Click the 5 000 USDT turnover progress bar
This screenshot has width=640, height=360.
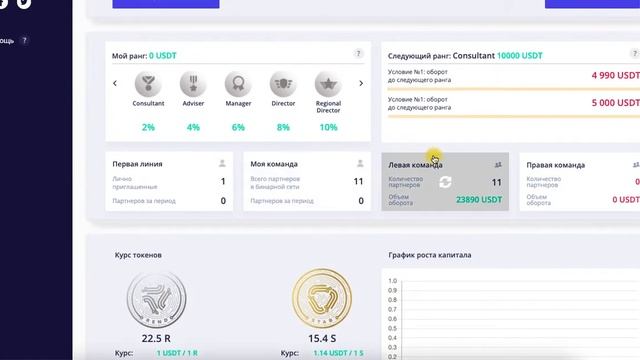[x=513, y=116]
